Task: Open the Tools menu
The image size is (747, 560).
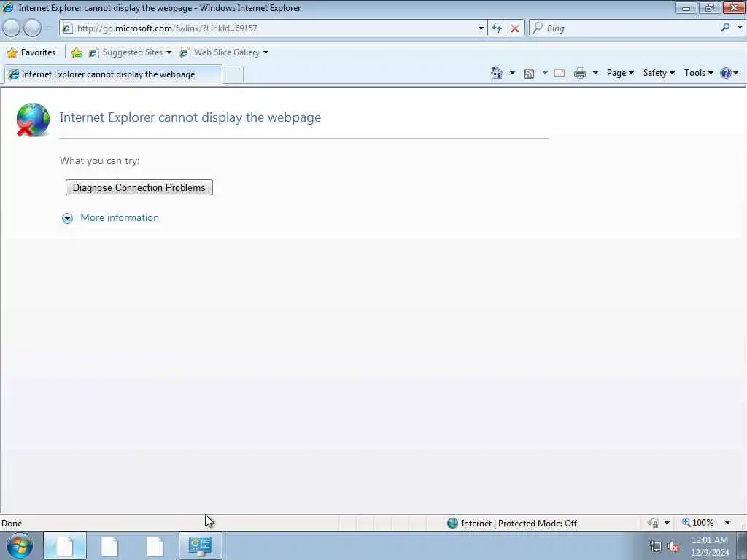Action: pyautogui.click(x=698, y=73)
